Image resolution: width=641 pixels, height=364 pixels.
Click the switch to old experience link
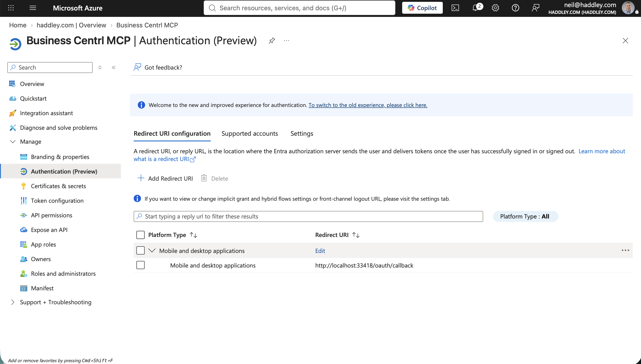click(368, 105)
